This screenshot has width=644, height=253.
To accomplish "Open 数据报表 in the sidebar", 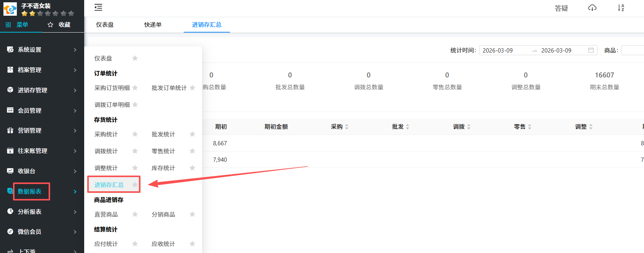I will pos(29,191).
